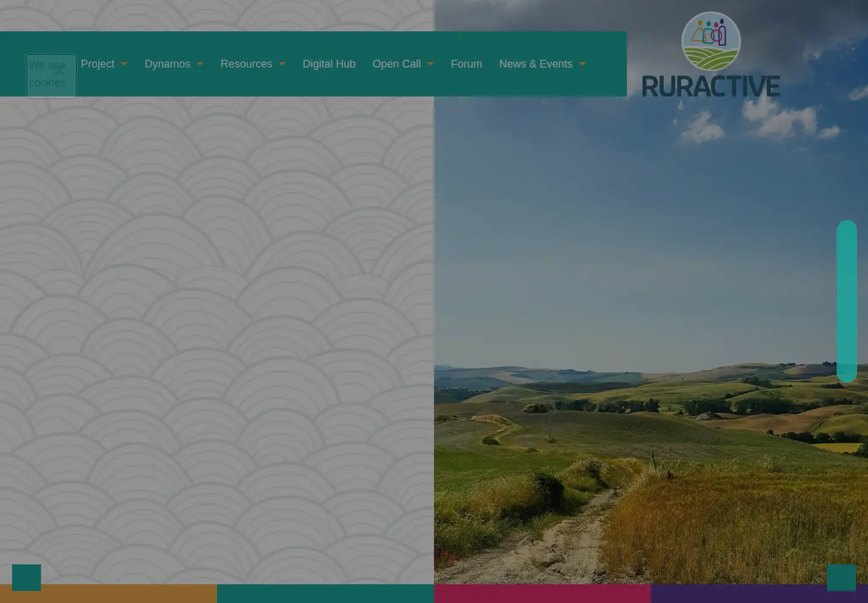Expand the dropdown arrow beside News & Events
The image size is (868, 603).
click(x=582, y=64)
